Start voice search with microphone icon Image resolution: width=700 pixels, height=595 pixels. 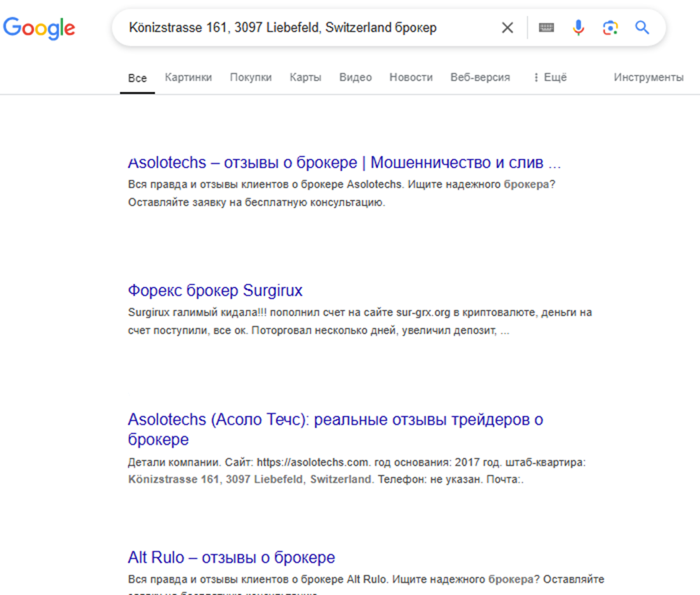point(579,28)
